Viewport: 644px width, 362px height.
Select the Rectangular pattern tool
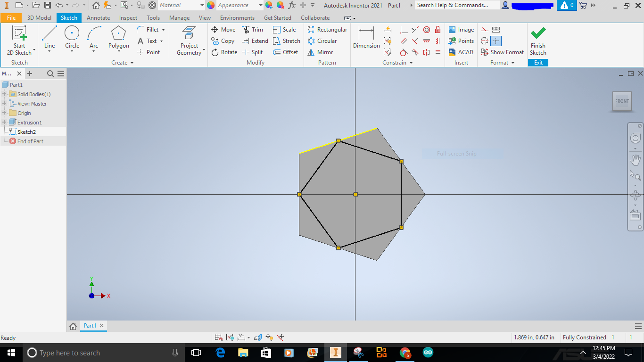point(327,29)
